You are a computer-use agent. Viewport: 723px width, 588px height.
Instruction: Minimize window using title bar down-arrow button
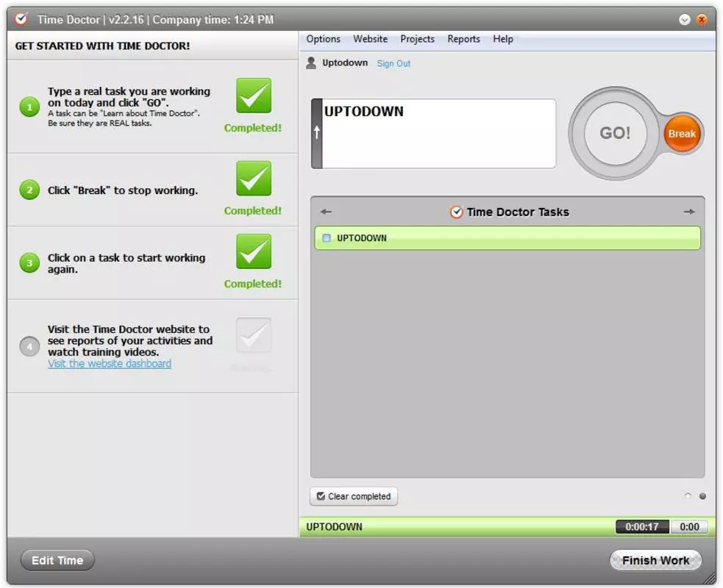685,19
